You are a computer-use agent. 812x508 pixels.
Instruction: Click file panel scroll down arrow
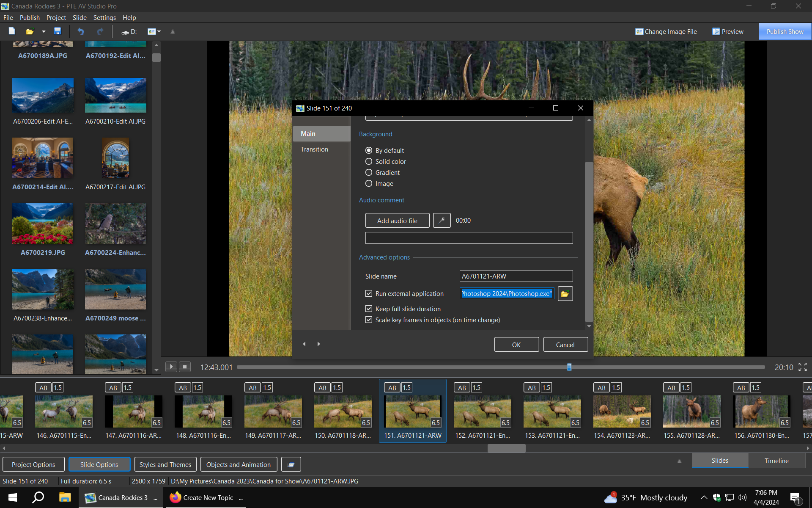156,370
